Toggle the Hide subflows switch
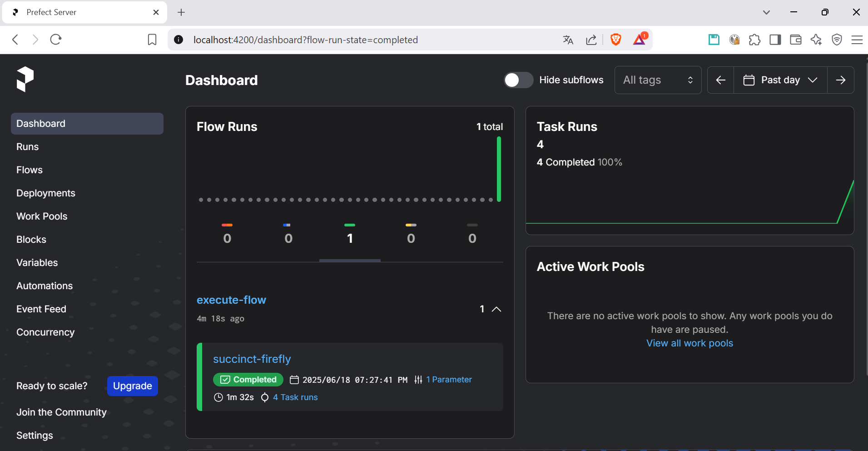The image size is (868, 451). click(x=518, y=80)
